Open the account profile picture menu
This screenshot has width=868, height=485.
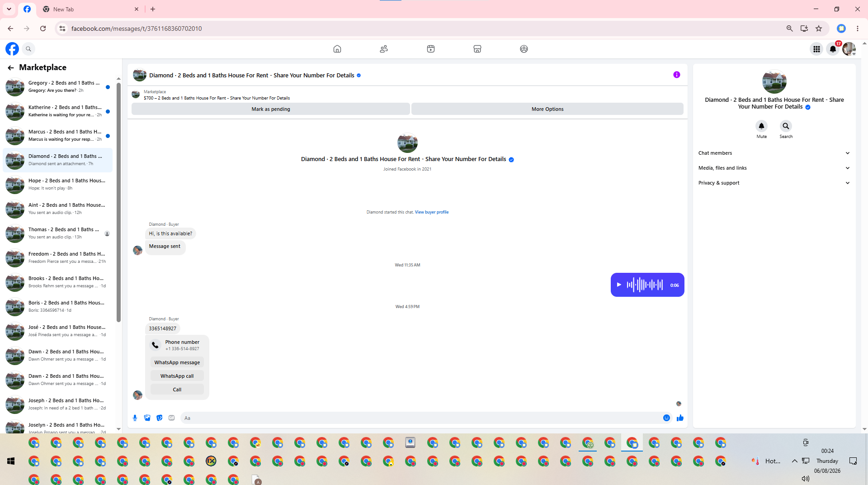849,49
